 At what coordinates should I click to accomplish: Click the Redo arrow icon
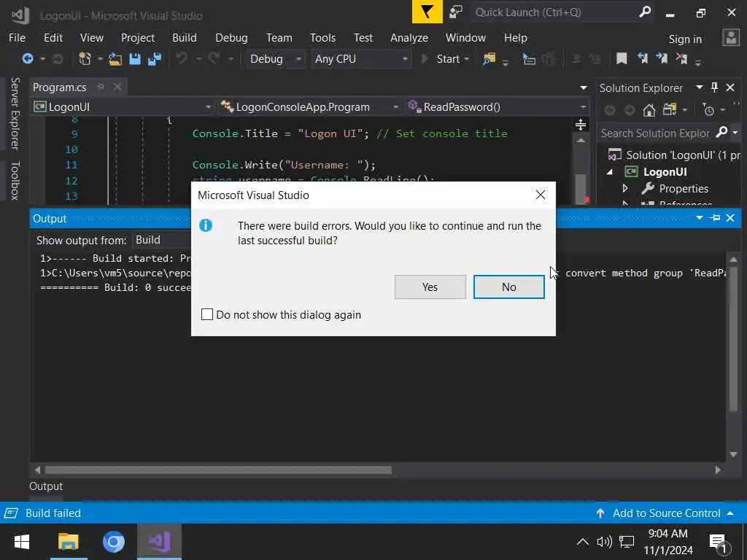pos(214,58)
